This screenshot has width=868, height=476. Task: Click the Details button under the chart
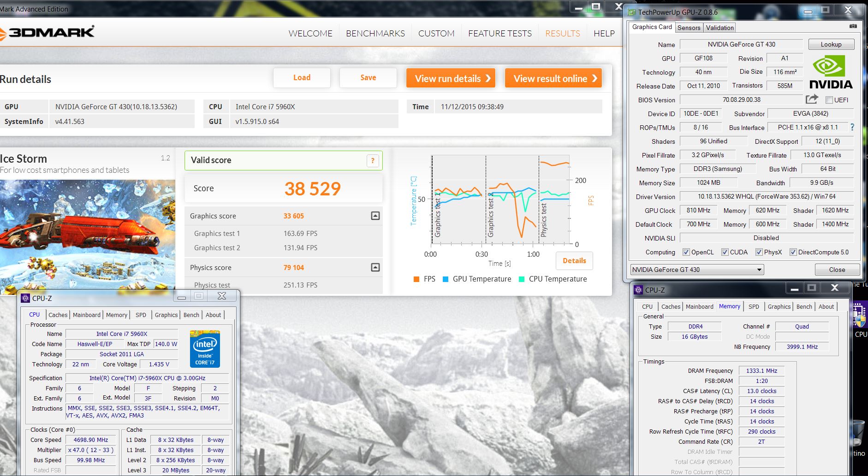point(574,261)
